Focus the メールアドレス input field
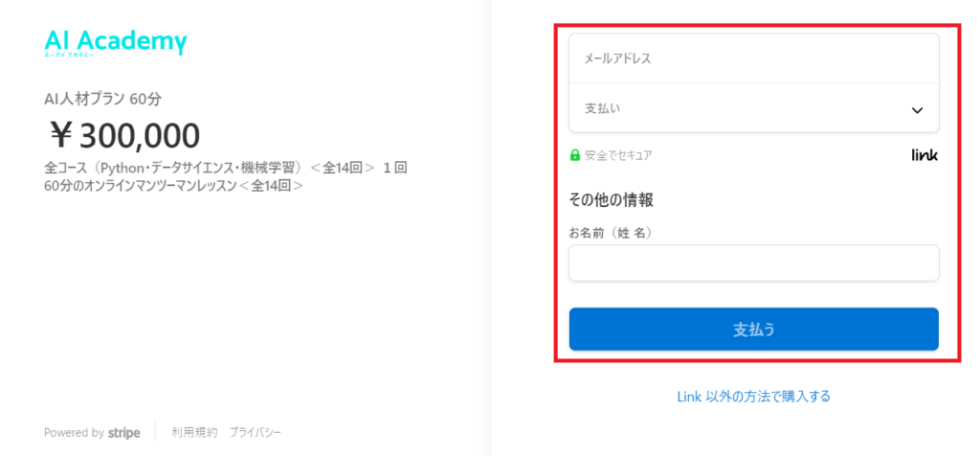980x456 pixels. pos(754,58)
